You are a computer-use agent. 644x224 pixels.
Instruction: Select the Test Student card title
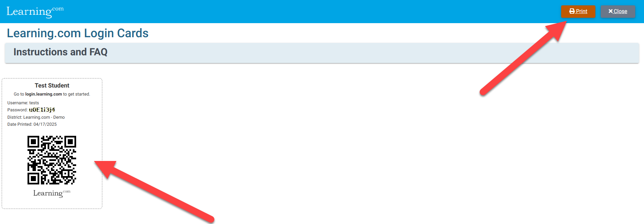click(x=52, y=86)
